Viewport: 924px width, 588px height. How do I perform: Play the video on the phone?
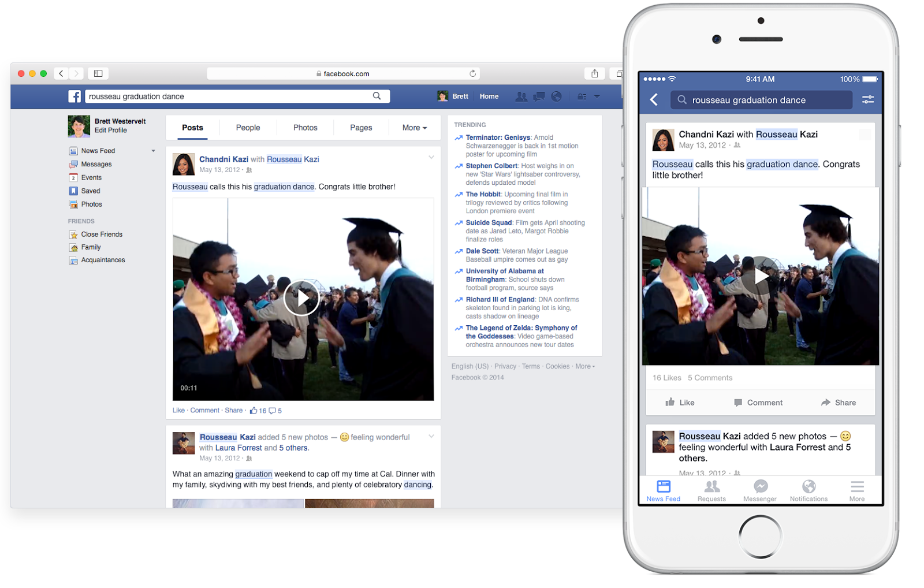(x=761, y=276)
